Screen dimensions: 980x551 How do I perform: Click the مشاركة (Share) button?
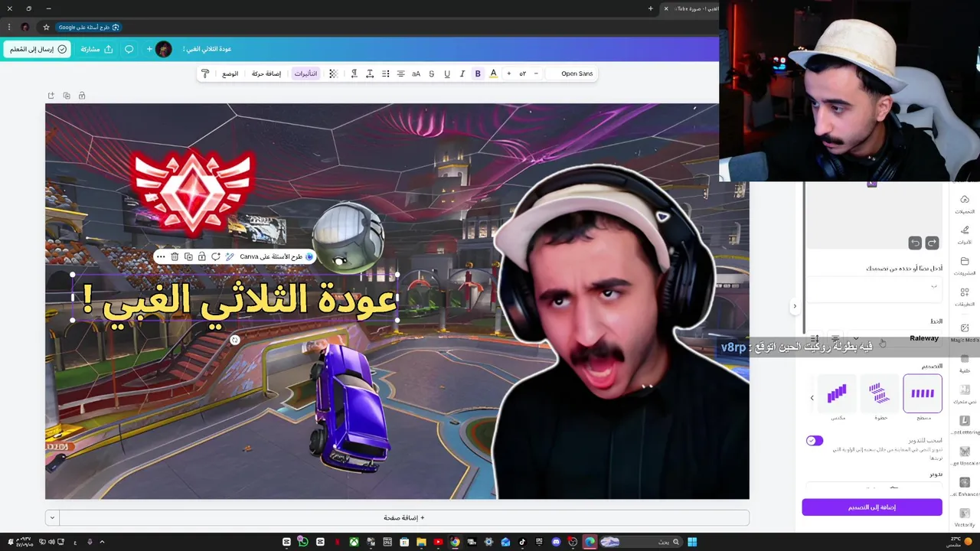point(97,49)
